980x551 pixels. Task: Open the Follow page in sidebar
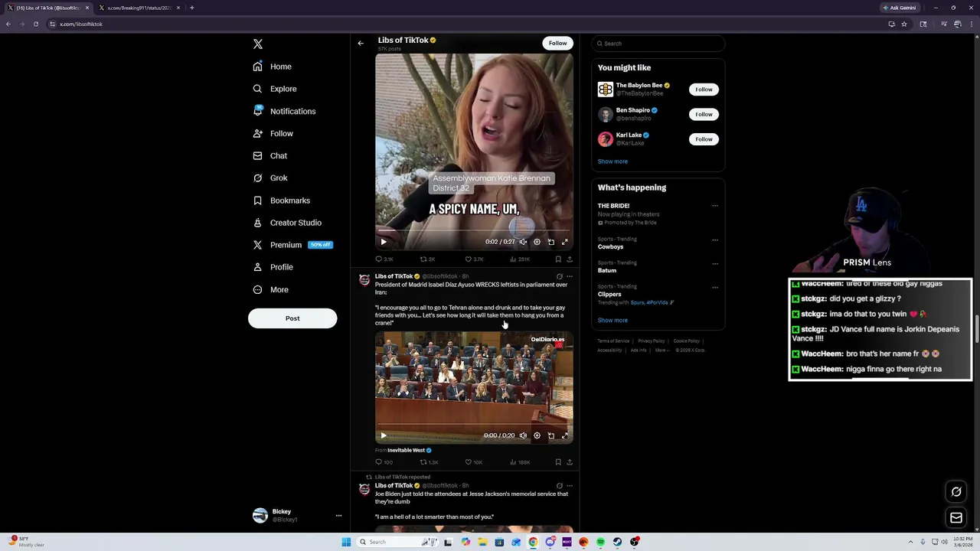click(x=273, y=133)
